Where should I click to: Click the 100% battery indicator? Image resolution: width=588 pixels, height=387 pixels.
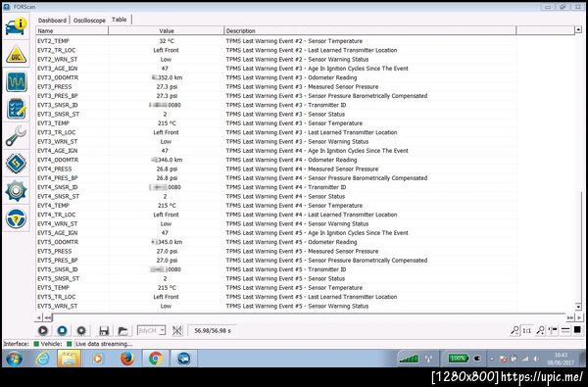[x=458, y=359]
